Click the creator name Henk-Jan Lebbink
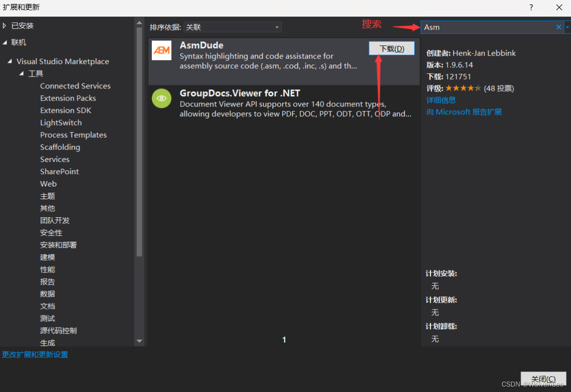This screenshot has width=571, height=392. coord(484,53)
